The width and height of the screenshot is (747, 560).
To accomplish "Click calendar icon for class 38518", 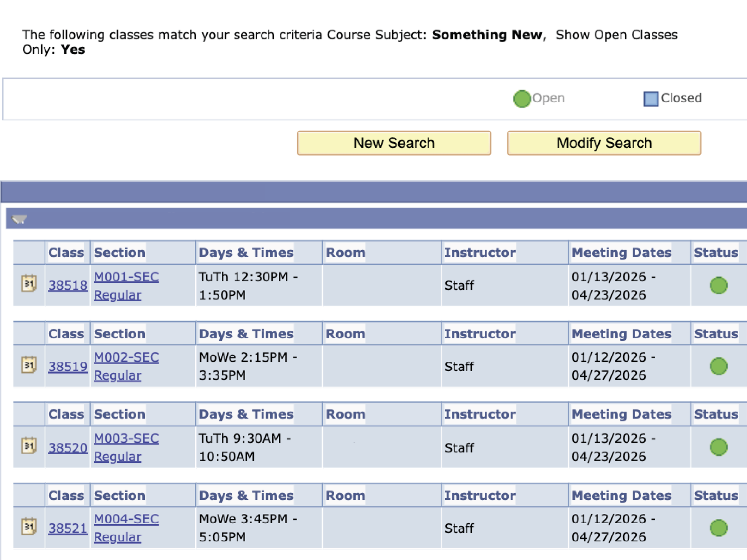I will (29, 283).
